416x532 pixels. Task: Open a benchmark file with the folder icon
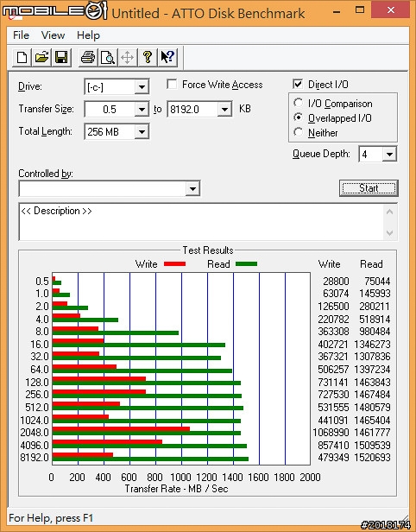tap(41, 57)
